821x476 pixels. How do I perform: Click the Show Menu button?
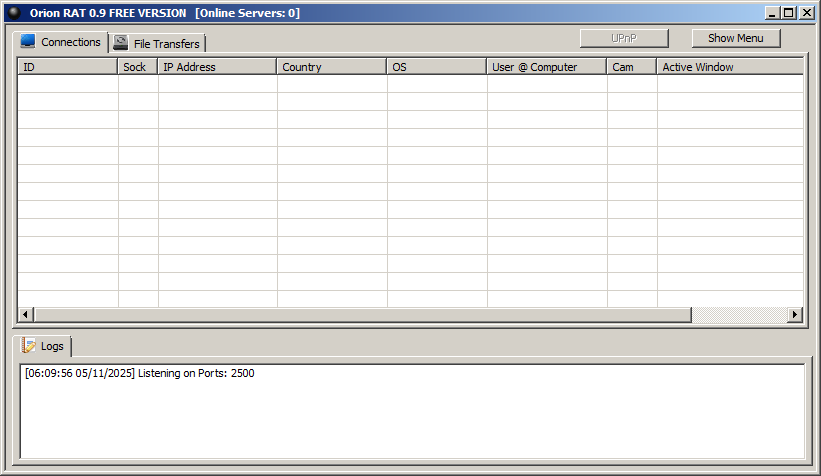coord(736,38)
